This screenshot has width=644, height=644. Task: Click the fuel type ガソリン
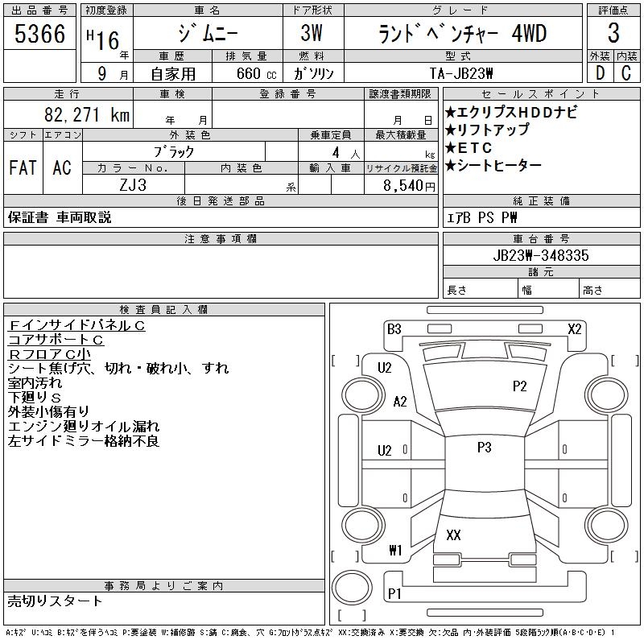(313, 73)
